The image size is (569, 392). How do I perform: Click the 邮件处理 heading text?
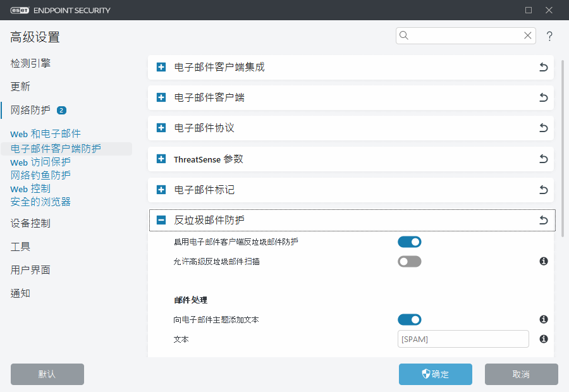pos(190,300)
